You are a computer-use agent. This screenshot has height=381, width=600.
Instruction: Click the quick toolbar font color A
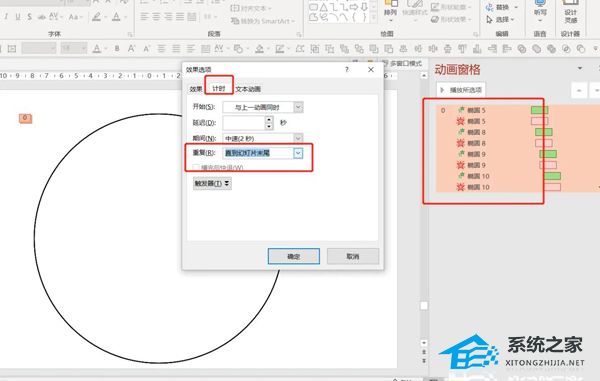[97, 49]
